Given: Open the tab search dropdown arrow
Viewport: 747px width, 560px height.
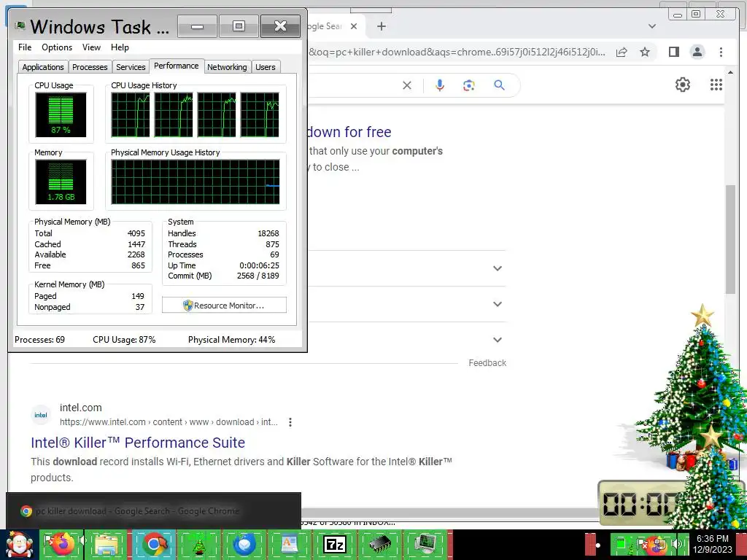Looking at the screenshot, I should (652, 26).
